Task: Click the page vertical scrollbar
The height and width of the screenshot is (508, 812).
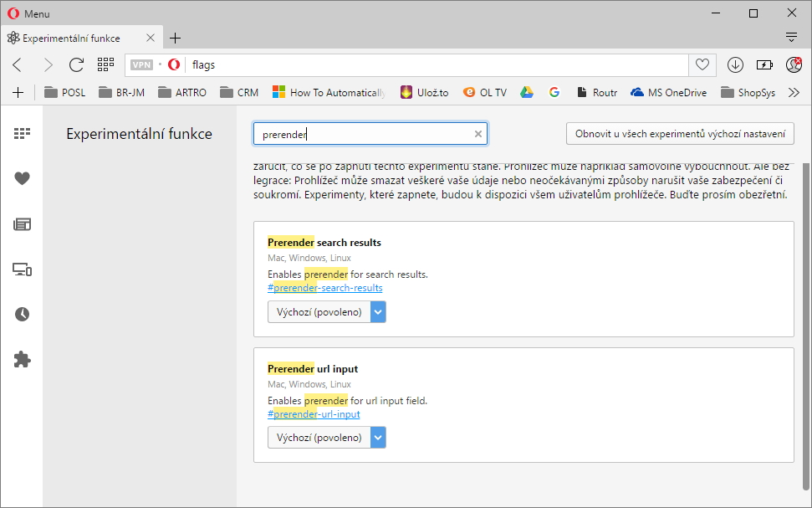Action: click(806, 326)
